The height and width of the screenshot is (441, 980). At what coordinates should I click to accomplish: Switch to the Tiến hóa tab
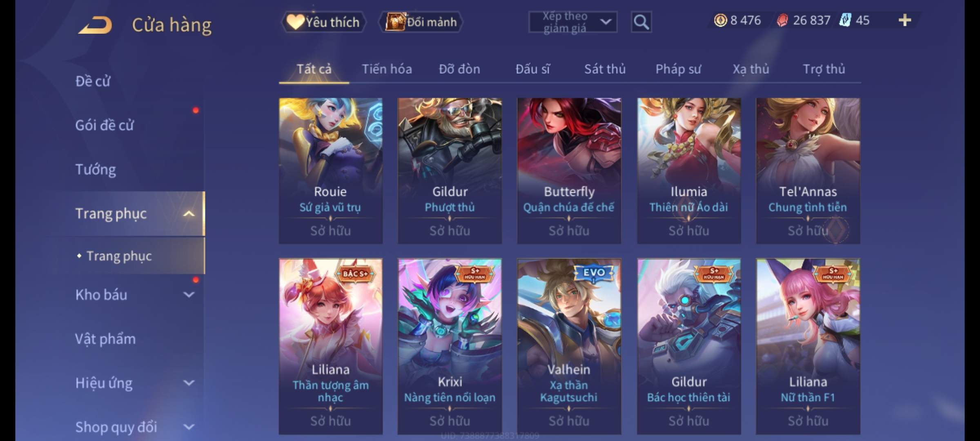[x=387, y=69]
